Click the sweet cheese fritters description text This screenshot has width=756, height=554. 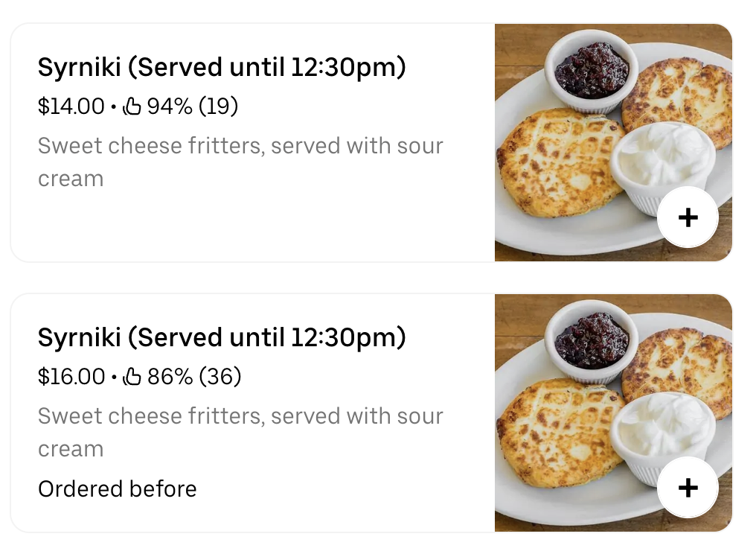tap(240, 162)
